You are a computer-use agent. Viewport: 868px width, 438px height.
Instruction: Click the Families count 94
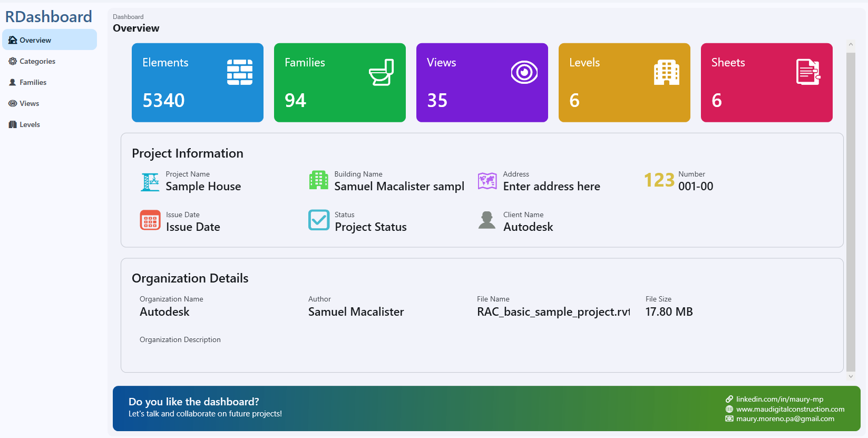[295, 100]
